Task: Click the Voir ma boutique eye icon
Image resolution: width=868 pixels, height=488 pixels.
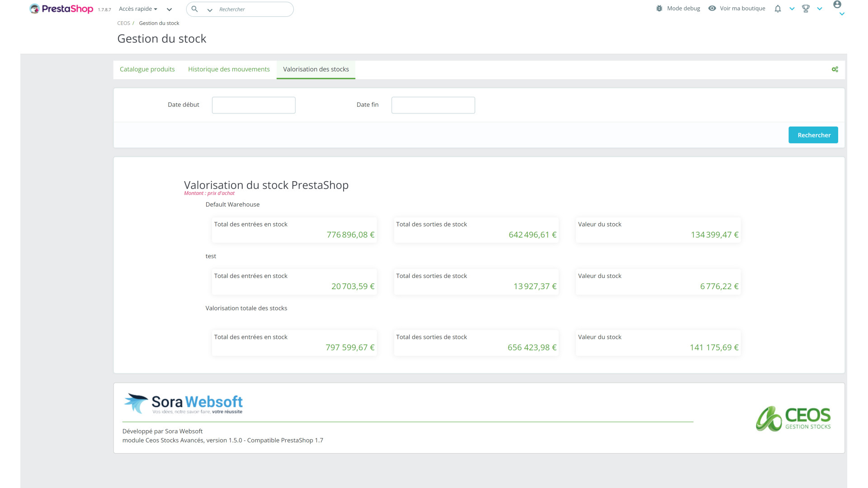Action: point(712,8)
